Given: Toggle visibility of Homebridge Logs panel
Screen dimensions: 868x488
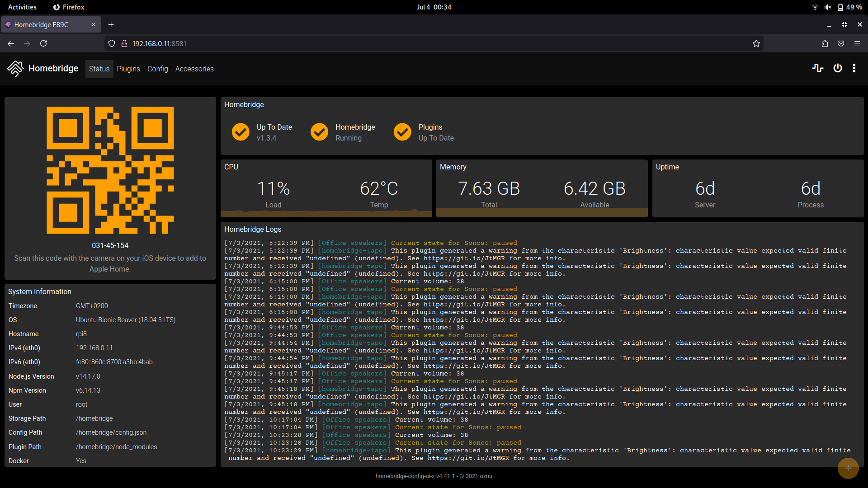Looking at the screenshot, I should (x=253, y=229).
